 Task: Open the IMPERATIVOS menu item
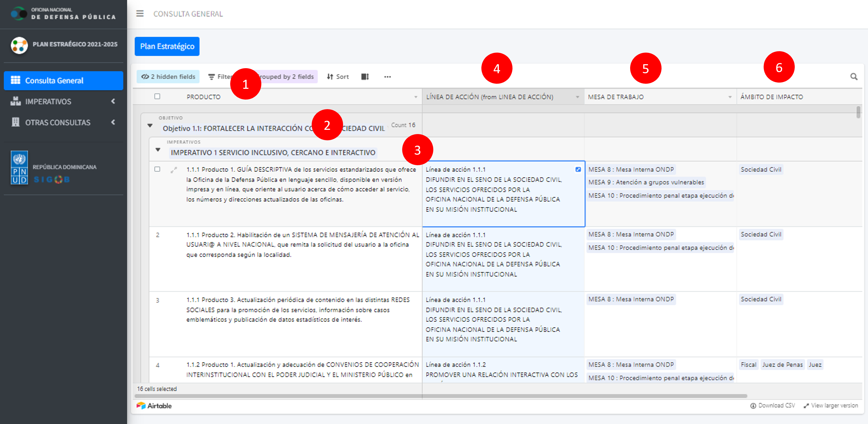click(x=63, y=101)
